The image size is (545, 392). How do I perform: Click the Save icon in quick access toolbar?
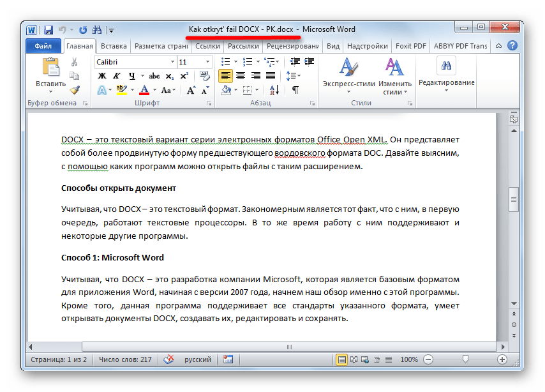click(49, 29)
